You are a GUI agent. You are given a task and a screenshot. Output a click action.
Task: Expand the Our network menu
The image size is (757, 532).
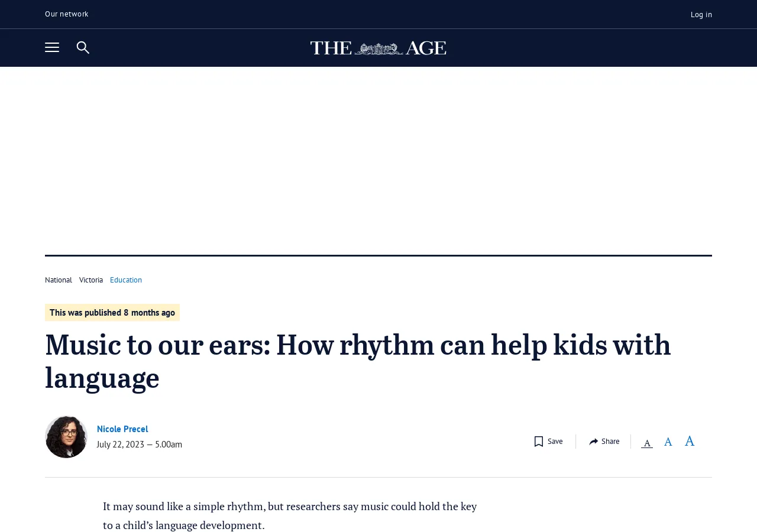coord(66,12)
